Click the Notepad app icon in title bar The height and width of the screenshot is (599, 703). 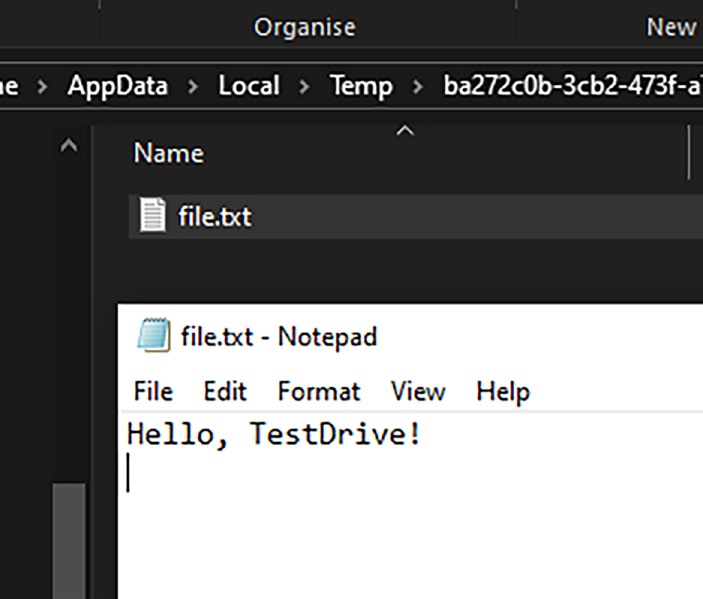(154, 336)
